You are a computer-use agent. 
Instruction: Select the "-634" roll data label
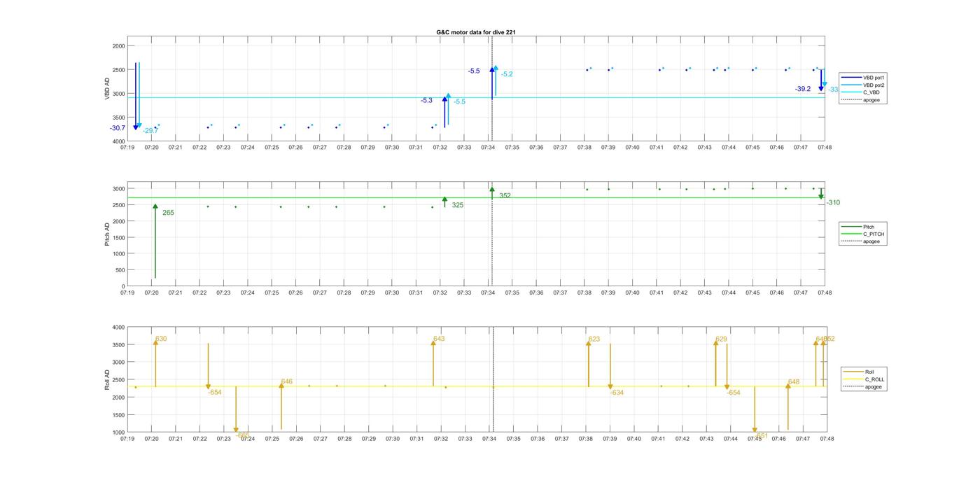tap(617, 393)
